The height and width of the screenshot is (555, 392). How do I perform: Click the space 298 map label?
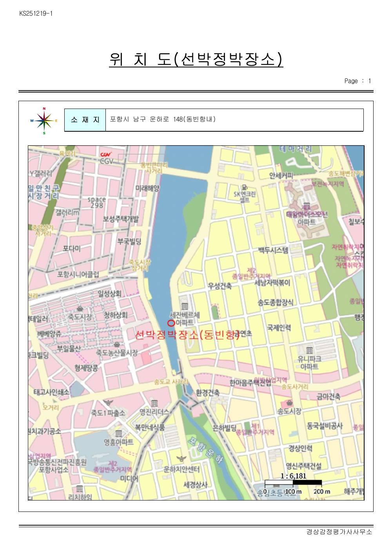(x=97, y=202)
